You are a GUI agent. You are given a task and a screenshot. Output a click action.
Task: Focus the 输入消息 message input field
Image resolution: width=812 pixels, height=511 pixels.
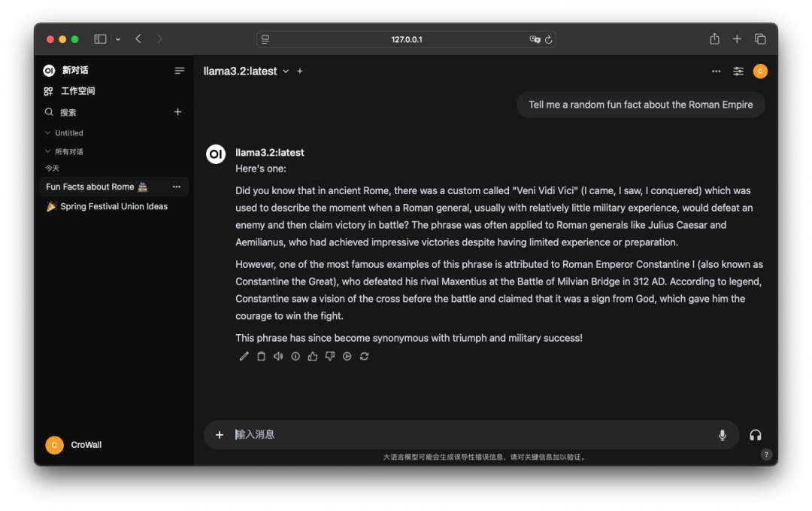(x=471, y=434)
